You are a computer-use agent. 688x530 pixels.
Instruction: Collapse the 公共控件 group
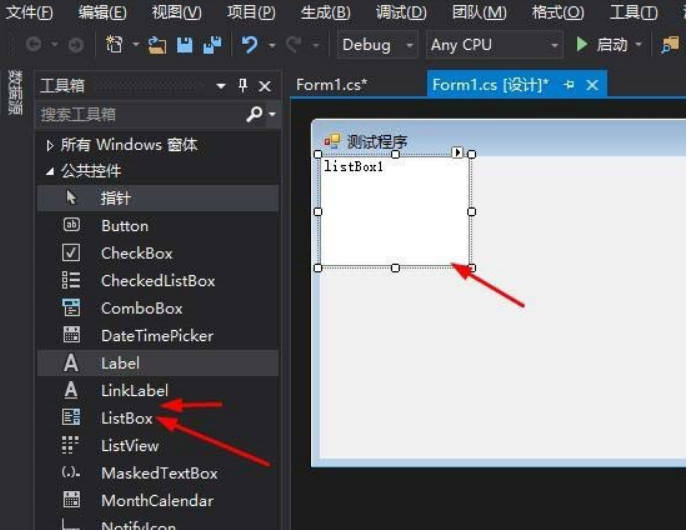pos(50,172)
